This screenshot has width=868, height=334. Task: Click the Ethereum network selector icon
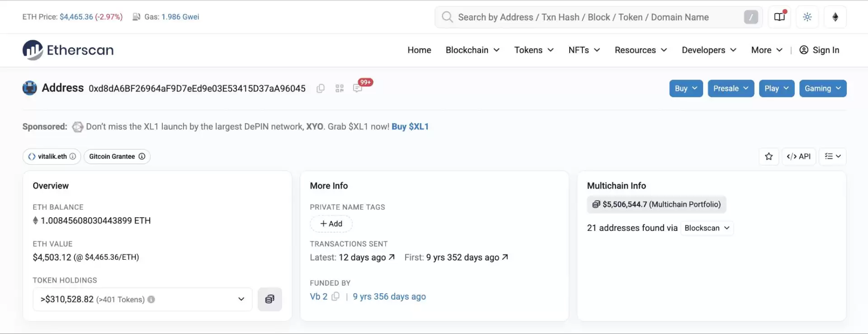pos(835,17)
